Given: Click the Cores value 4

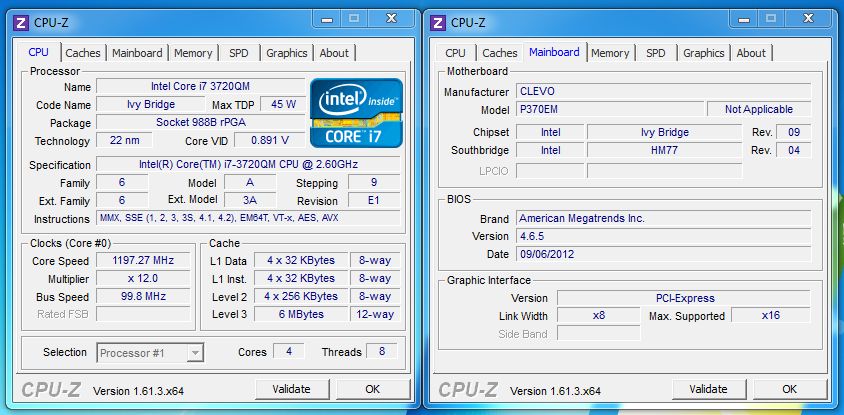Looking at the screenshot, I should (289, 351).
